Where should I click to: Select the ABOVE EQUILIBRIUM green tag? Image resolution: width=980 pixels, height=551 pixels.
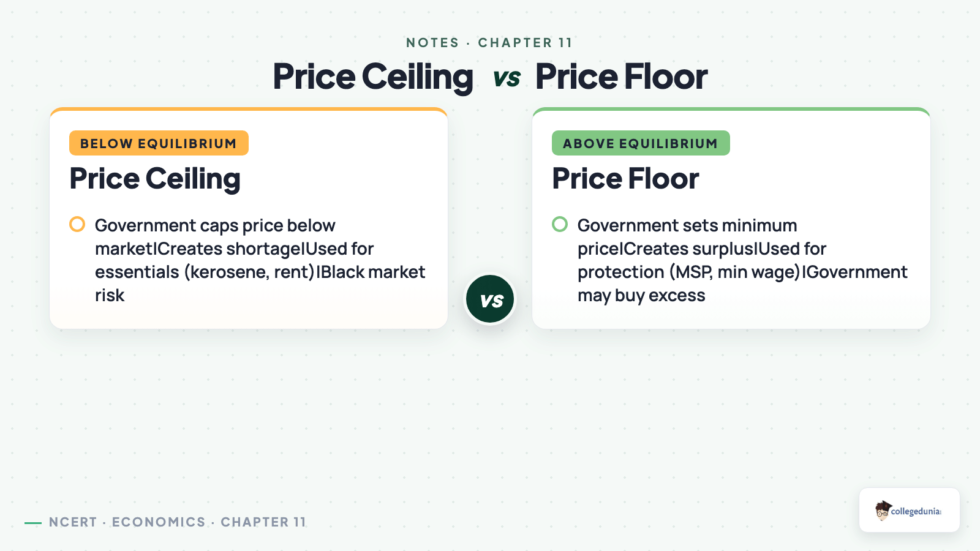pos(641,143)
